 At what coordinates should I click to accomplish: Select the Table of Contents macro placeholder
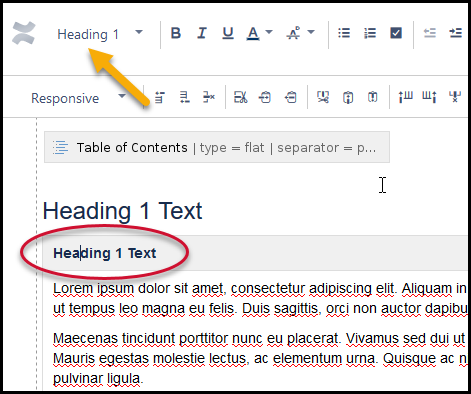pyautogui.click(x=217, y=147)
